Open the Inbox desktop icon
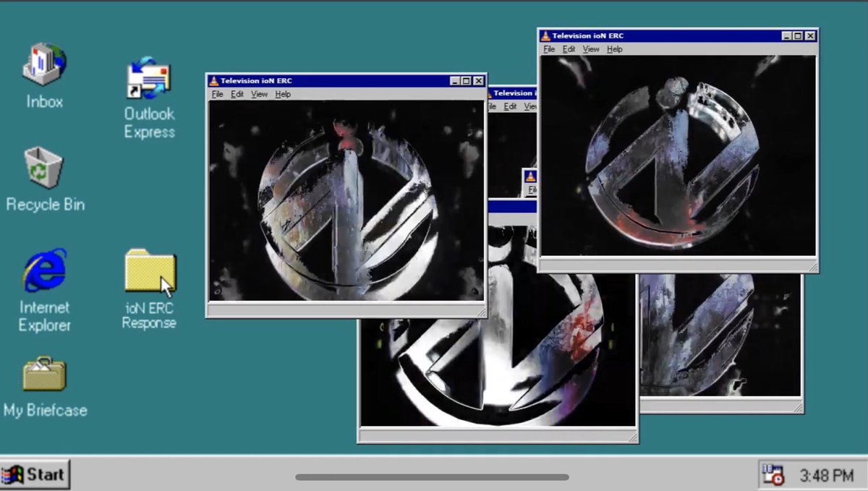This screenshot has width=868, height=491. (44, 64)
